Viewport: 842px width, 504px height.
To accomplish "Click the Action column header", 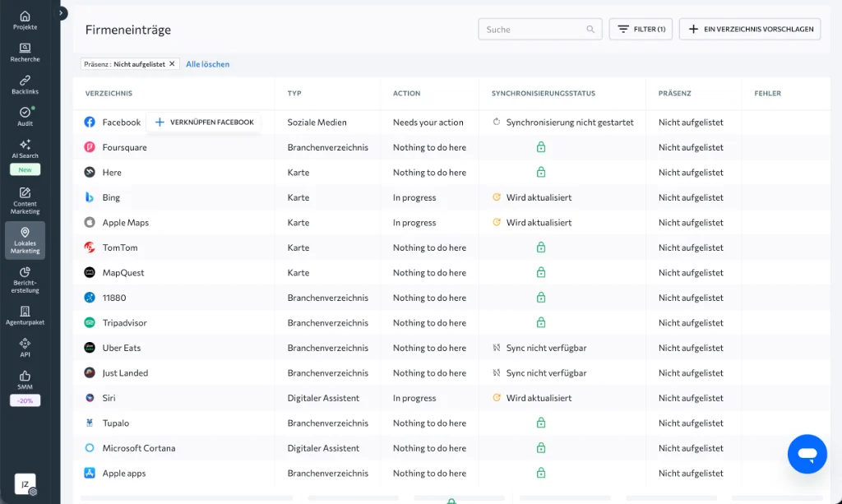I will point(406,94).
